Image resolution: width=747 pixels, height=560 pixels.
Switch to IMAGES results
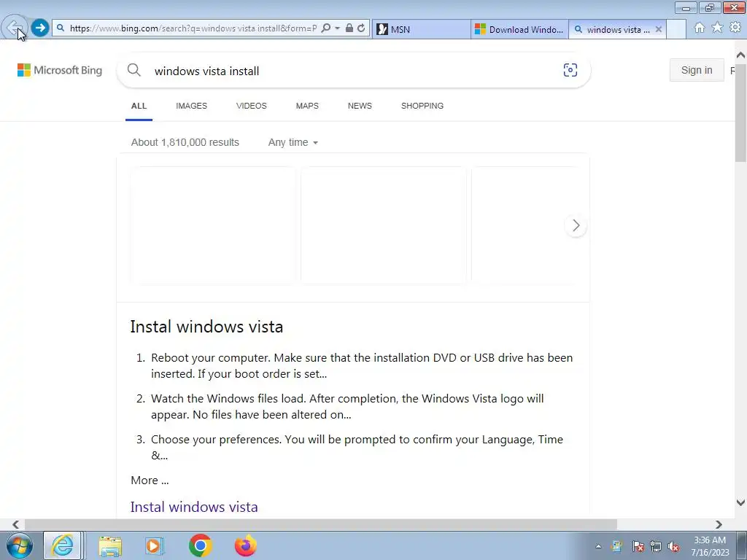point(192,106)
